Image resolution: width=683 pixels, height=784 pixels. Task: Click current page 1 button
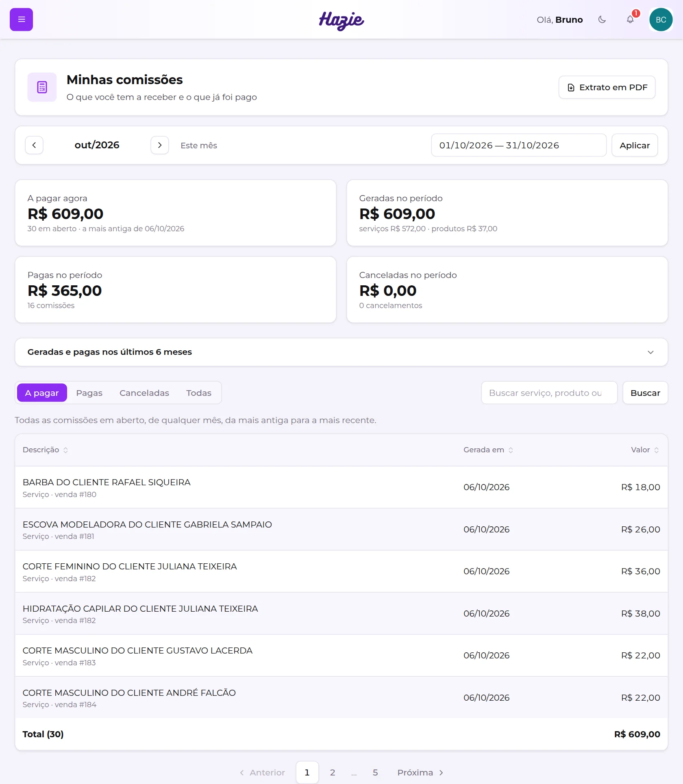click(x=307, y=773)
